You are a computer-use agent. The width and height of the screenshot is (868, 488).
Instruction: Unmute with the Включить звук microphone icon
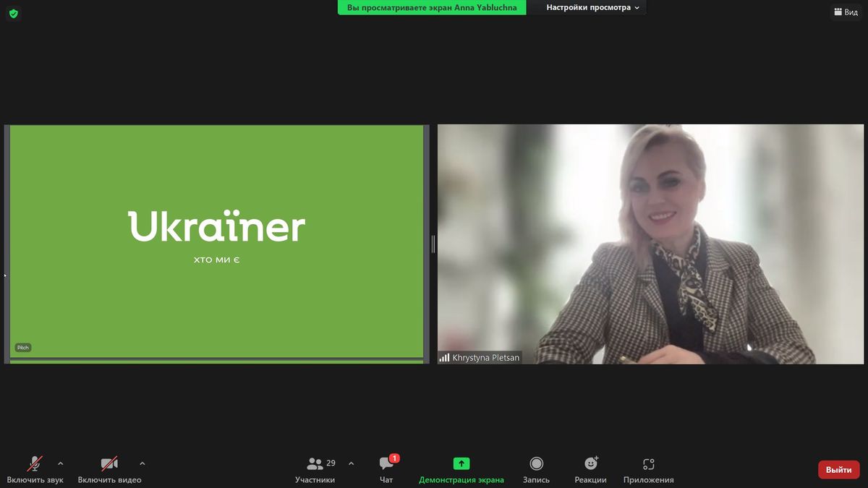pos(35,464)
